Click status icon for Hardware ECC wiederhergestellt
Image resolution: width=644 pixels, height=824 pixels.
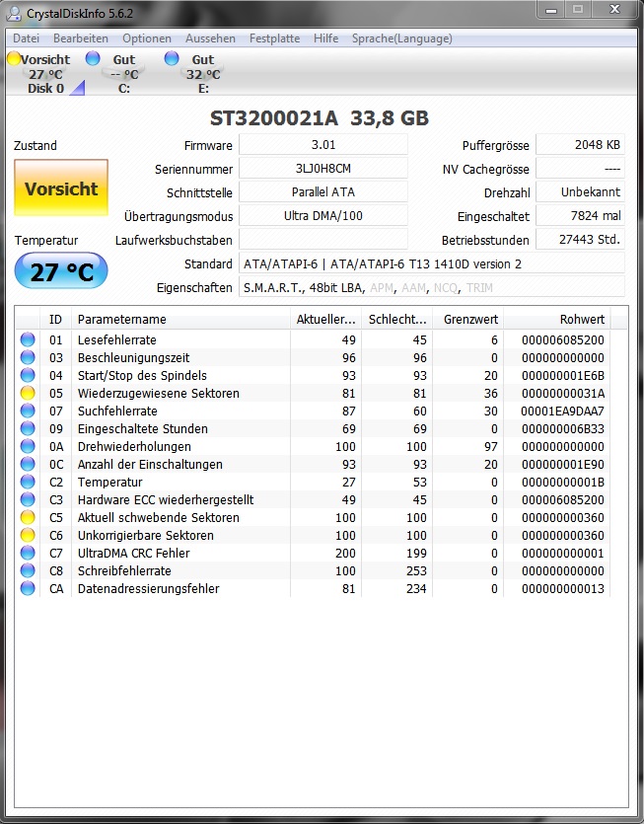[x=28, y=499]
